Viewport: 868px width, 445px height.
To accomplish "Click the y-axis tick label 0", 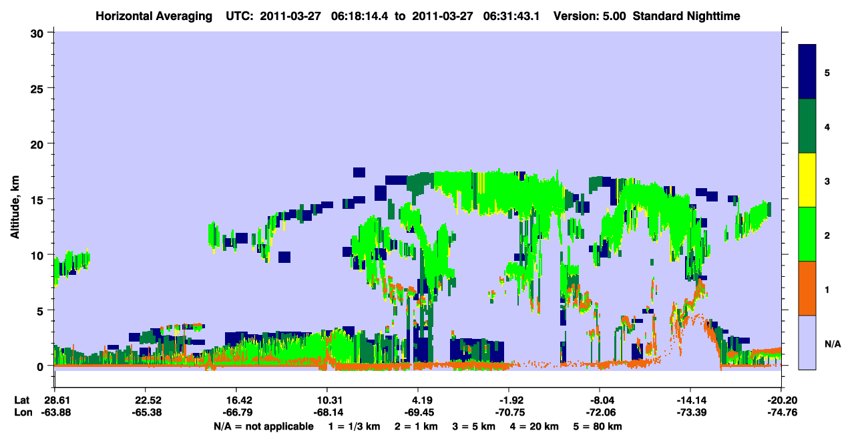I will [42, 366].
